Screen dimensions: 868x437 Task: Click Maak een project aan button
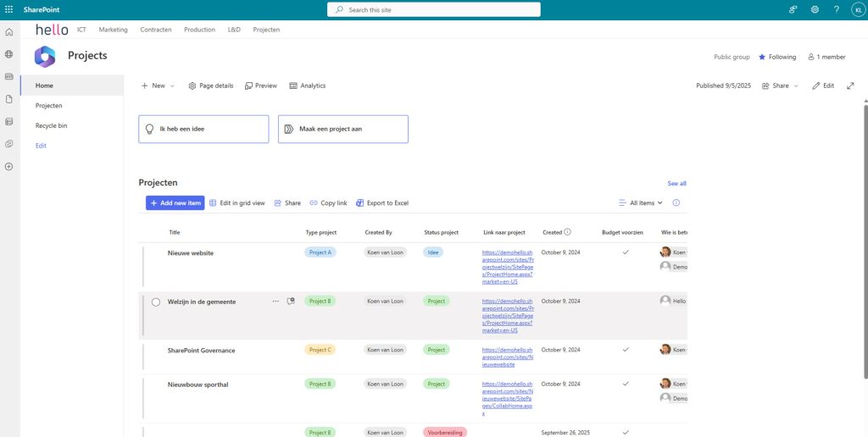343,129
